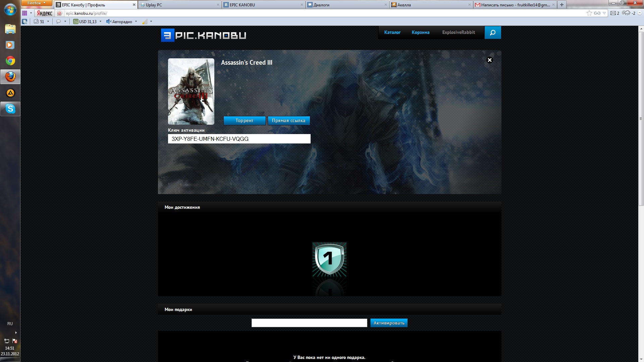The image size is (644, 362).
Task: Click the Assassin's Creed III title text
Action: pos(247,63)
